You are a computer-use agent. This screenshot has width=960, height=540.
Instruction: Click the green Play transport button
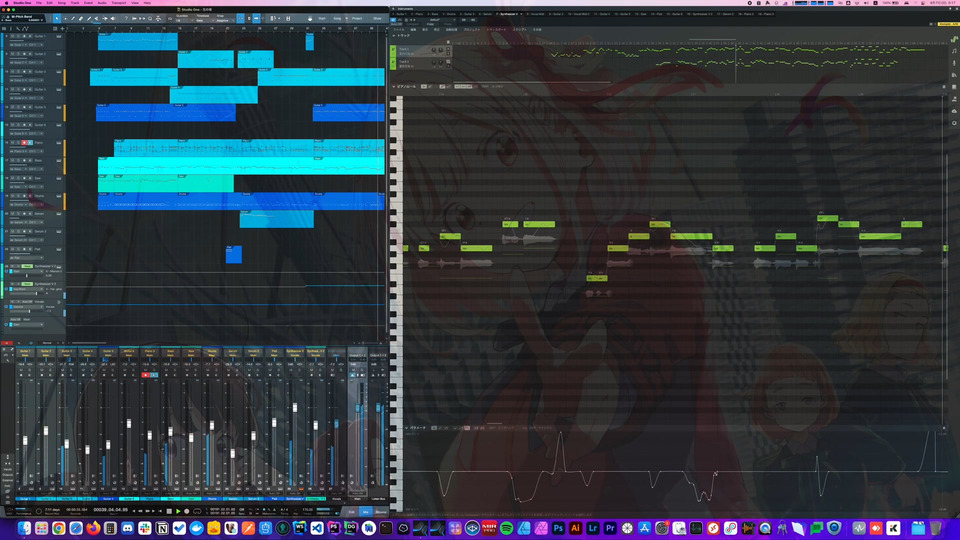(x=178, y=511)
